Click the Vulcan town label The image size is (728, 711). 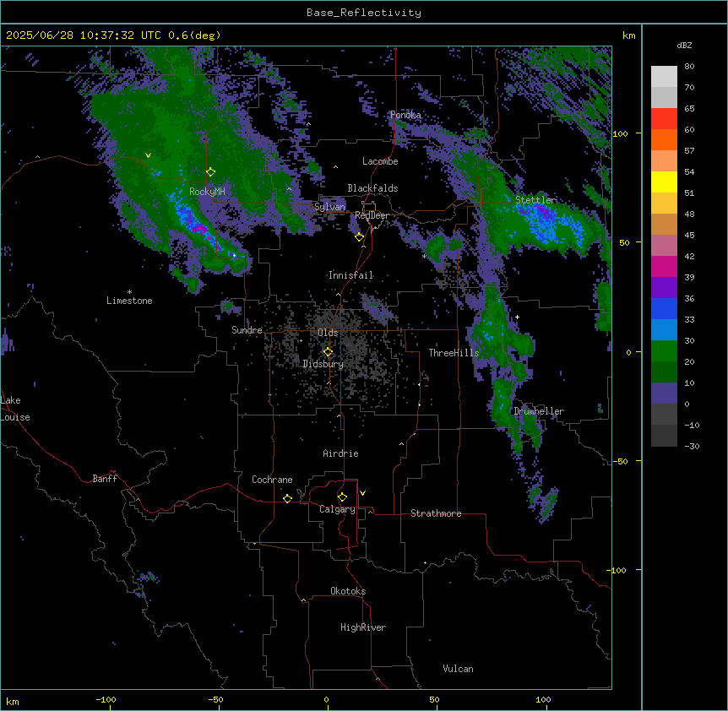pyautogui.click(x=458, y=669)
